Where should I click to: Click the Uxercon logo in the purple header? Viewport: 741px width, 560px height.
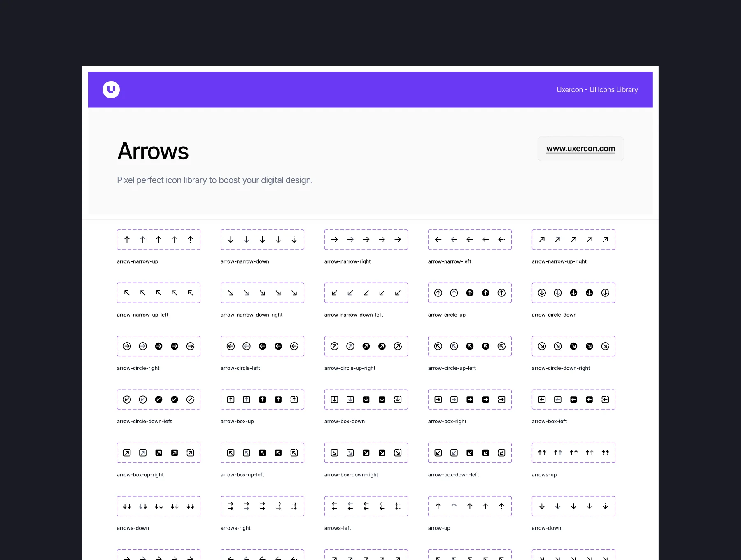point(111,90)
